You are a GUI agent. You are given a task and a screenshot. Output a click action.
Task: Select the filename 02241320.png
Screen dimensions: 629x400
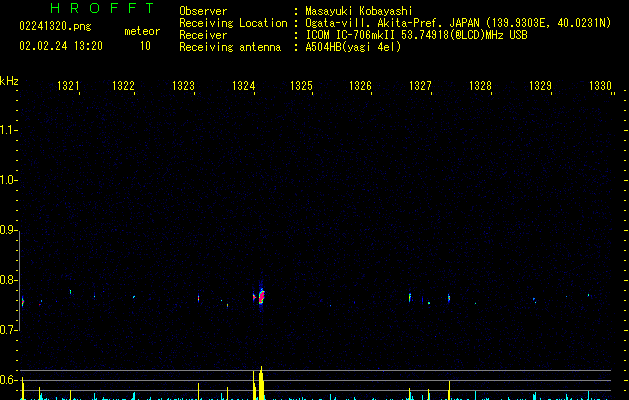55,27
